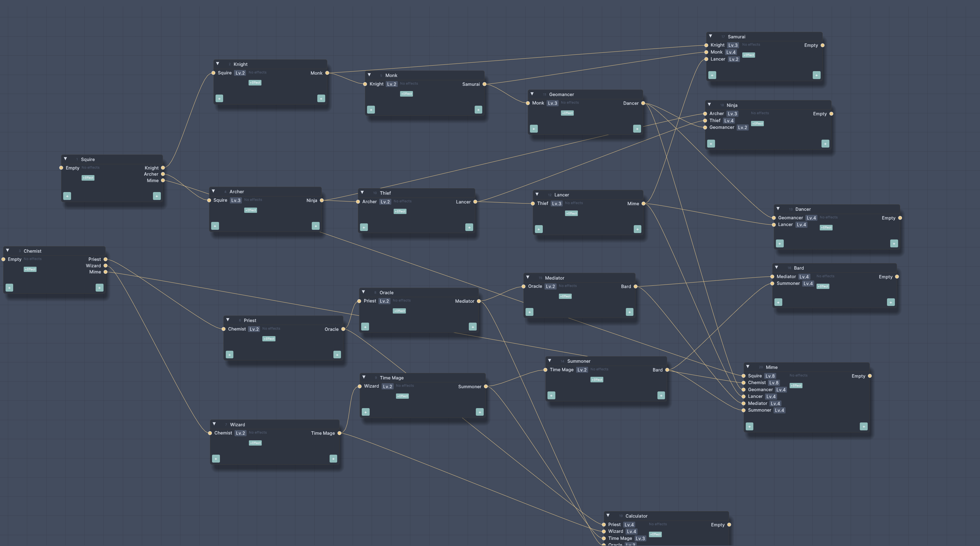Screen dimensions: 980x546
Task: Collapse the Squire node
Action: 66,159
